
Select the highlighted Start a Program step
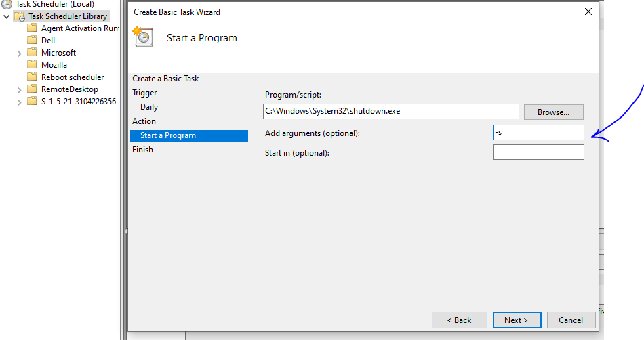pos(189,135)
